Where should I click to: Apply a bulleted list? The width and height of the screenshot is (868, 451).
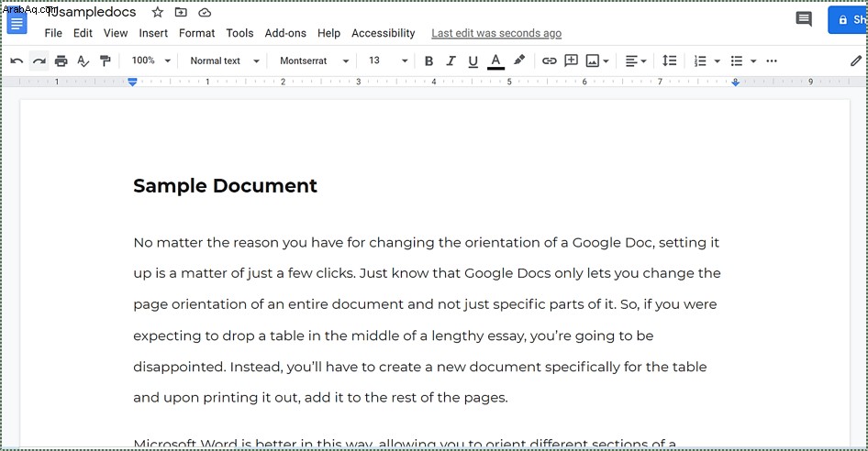736,60
